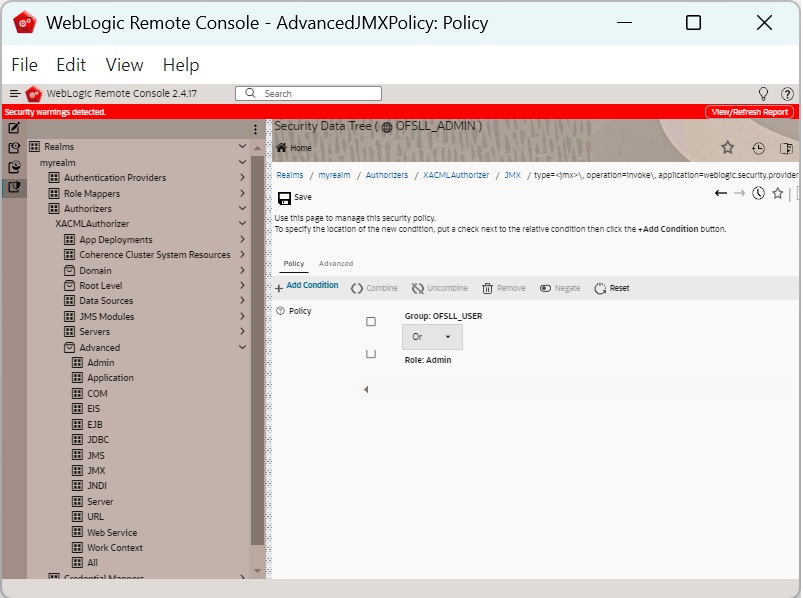
Task: Open the Monitoring Tree sidebar icon
Action: pos(14,167)
